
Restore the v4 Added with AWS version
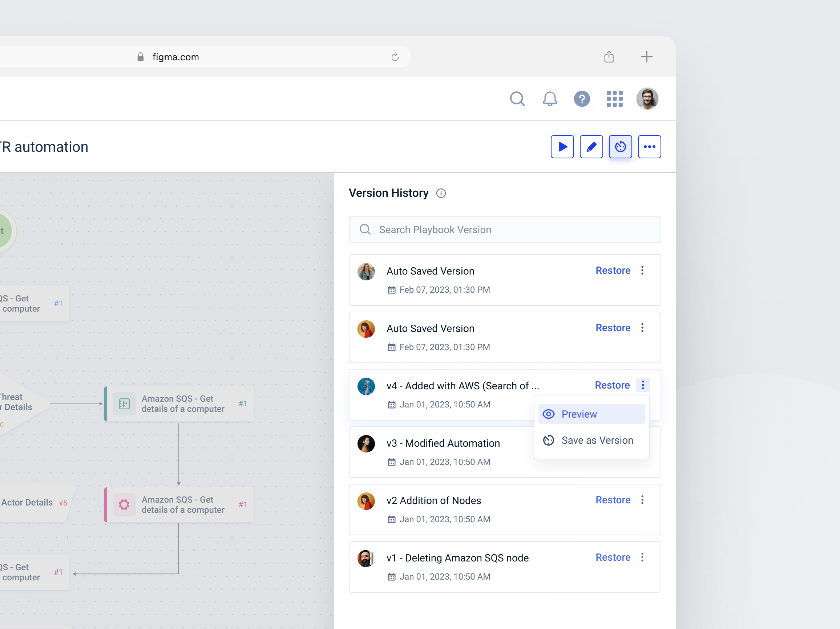point(612,385)
